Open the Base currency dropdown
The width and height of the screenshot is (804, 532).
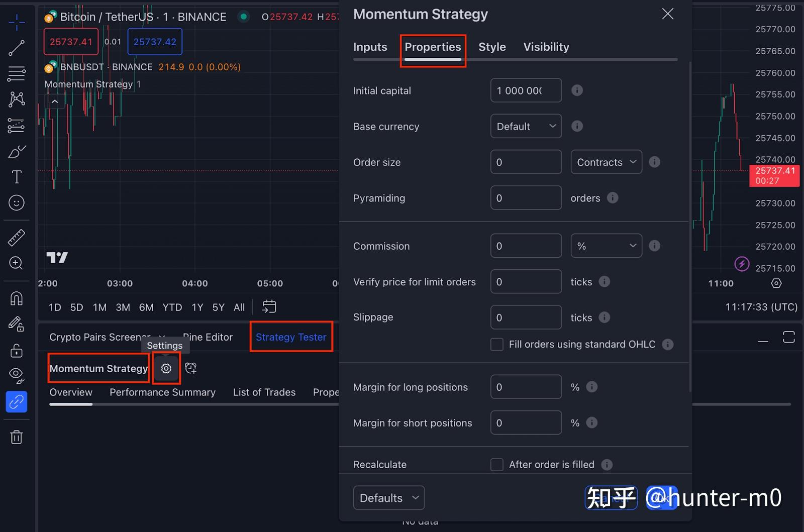(526, 126)
